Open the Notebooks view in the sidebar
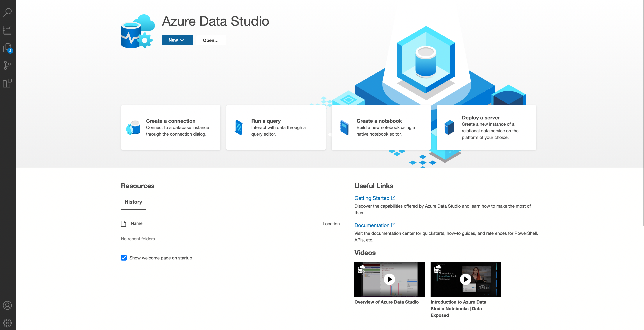 point(8,30)
